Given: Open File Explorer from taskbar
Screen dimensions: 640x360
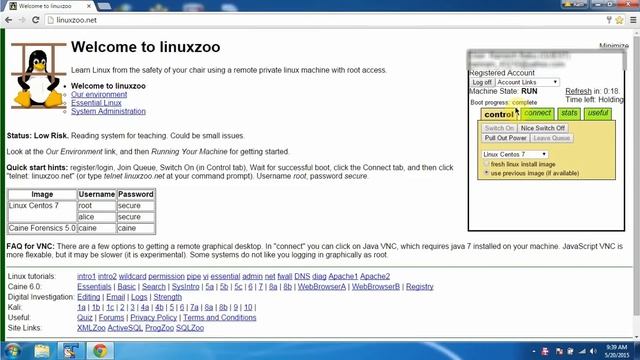Looking at the screenshot, I should pos(42,351).
